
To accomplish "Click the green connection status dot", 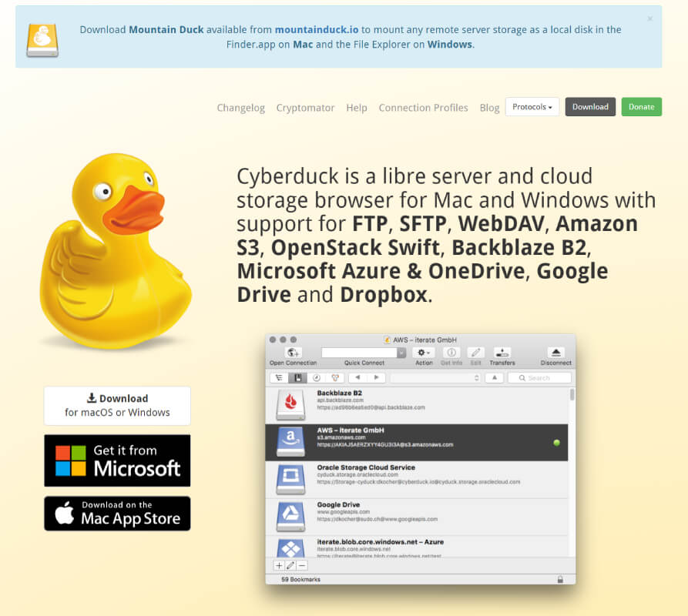I will click(556, 443).
